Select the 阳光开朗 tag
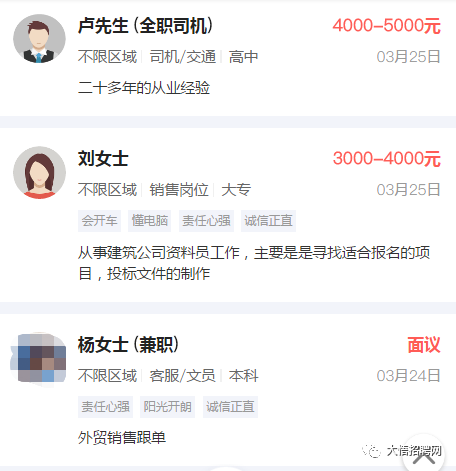 [x=167, y=407]
